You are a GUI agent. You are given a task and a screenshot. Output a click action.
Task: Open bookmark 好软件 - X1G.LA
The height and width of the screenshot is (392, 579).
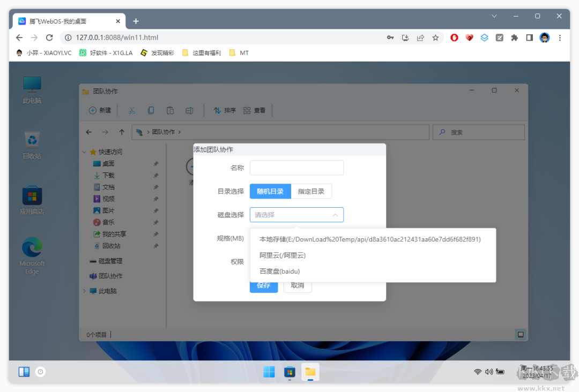106,52
